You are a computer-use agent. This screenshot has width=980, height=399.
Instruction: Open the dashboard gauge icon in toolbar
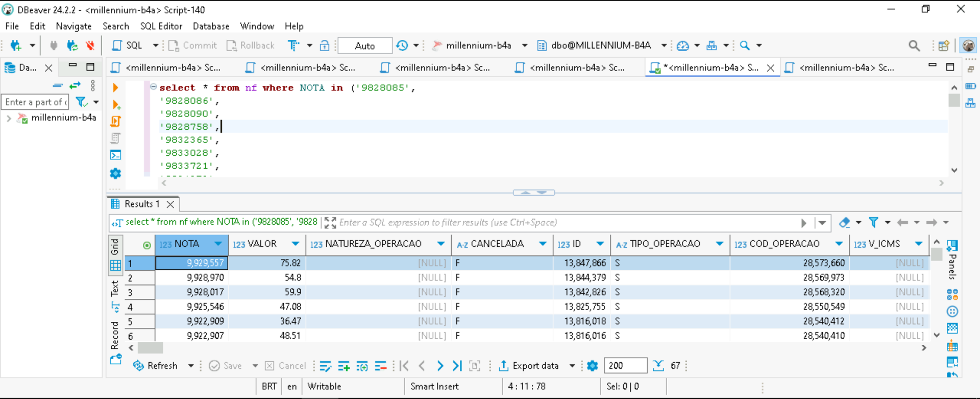[682, 45]
